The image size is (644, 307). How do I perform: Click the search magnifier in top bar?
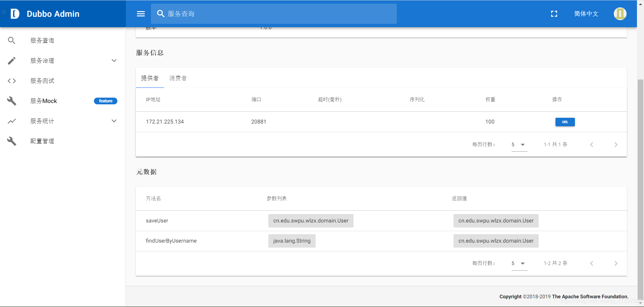tap(161, 14)
